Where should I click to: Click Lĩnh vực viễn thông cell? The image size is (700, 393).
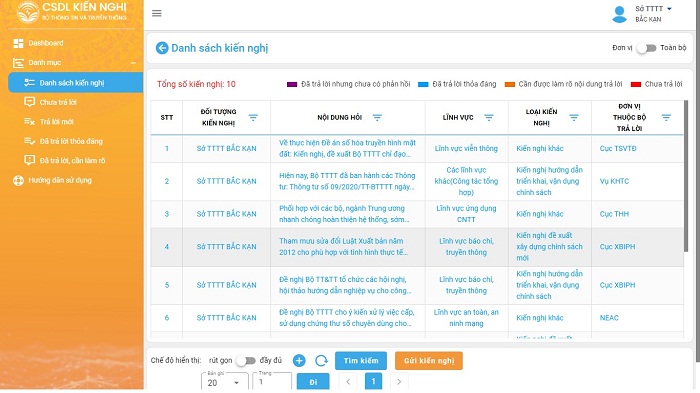(x=466, y=148)
